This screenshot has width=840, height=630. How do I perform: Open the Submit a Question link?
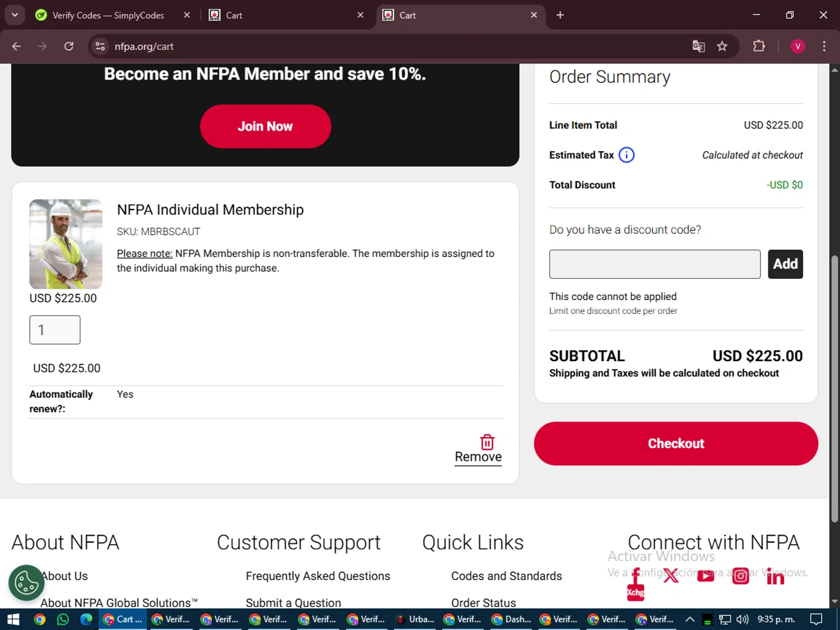point(293,603)
